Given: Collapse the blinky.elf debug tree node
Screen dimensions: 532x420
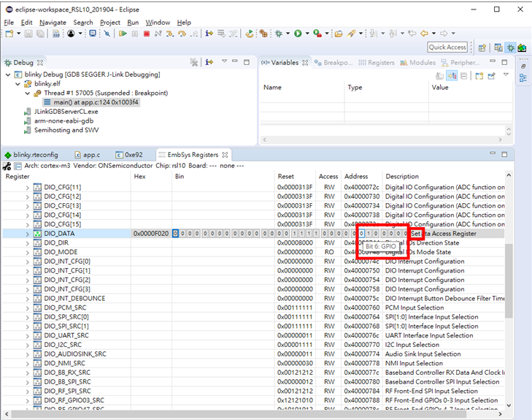Looking at the screenshot, I should (x=18, y=84).
